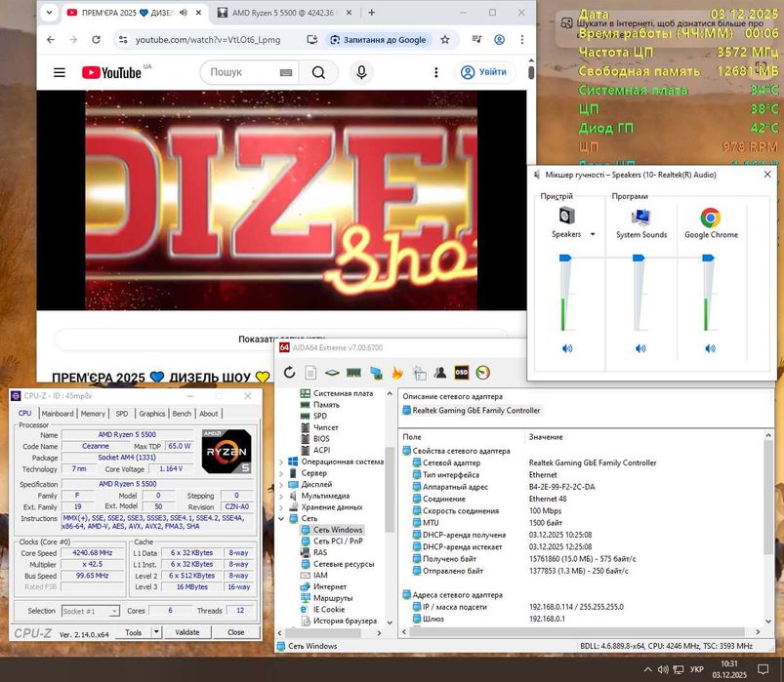The image size is (784, 682).
Task: Select Сеть PCI / PnP in AIDA64 tree
Action: pos(338,542)
